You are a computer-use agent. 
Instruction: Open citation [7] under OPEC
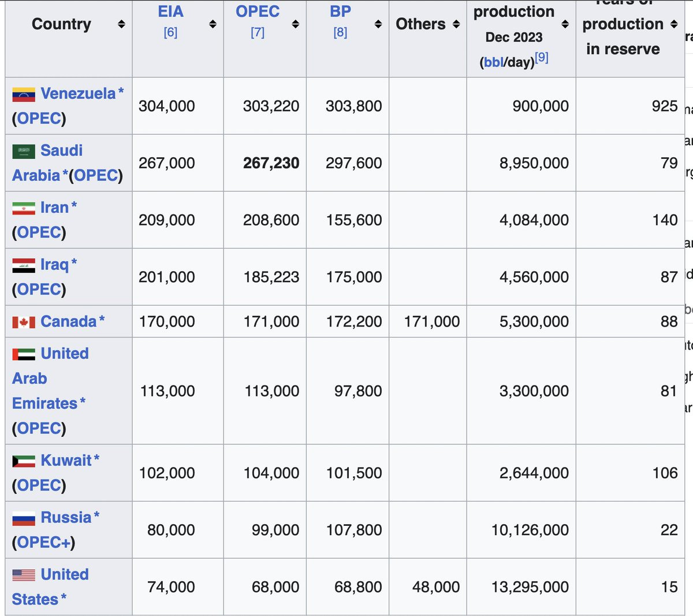(258, 32)
